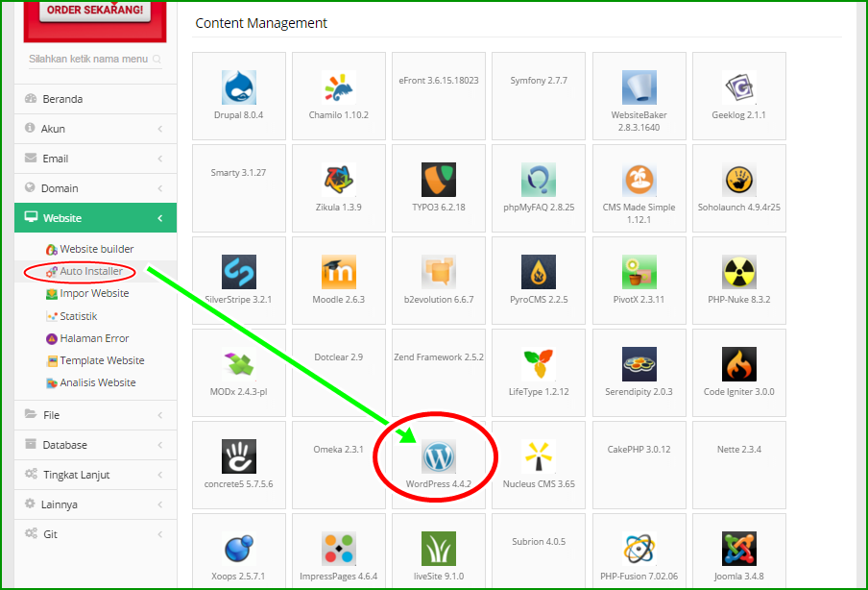
Task: Open Analisis Website submenu item
Action: click(x=91, y=382)
